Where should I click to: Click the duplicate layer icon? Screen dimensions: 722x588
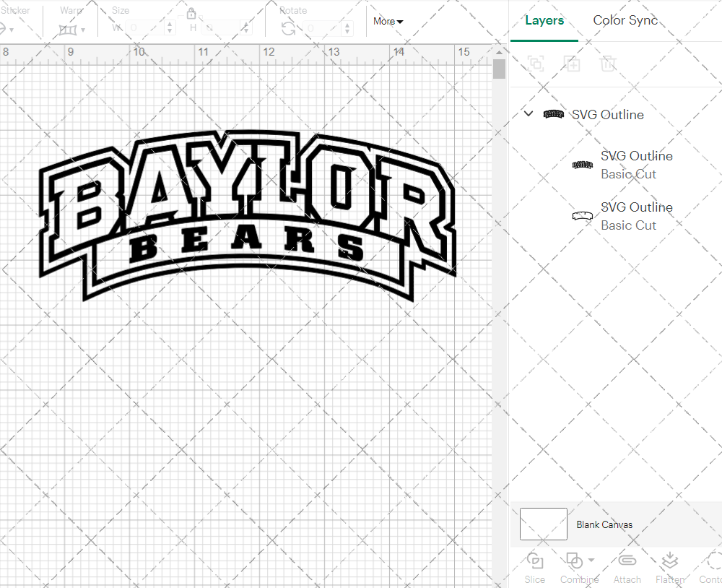(x=572, y=64)
